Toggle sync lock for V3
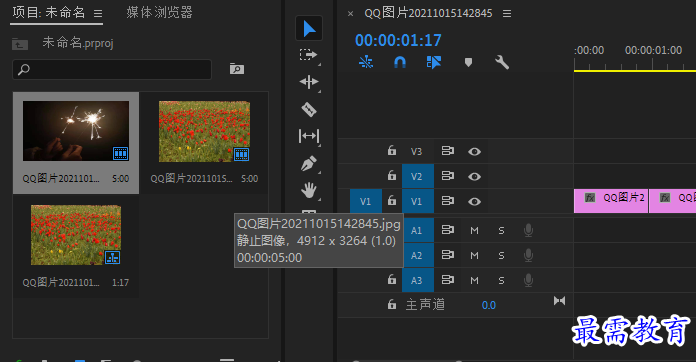This screenshot has width=696, height=362. coord(447,151)
